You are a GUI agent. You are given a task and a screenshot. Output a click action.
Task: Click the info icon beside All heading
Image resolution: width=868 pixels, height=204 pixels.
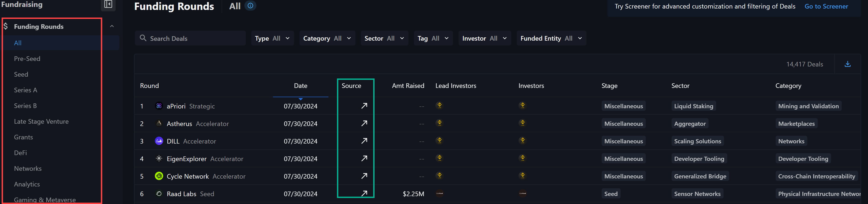coord(250,6)
